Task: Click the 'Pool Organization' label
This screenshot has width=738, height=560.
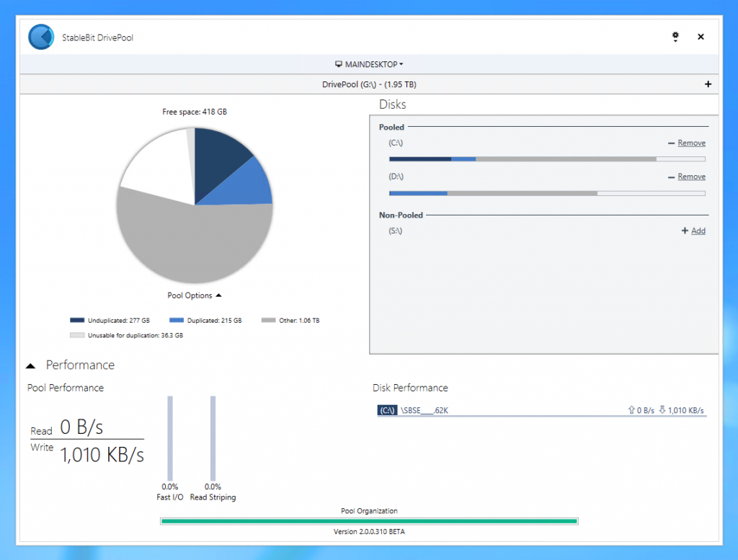Action: click(x=369, y=511)
